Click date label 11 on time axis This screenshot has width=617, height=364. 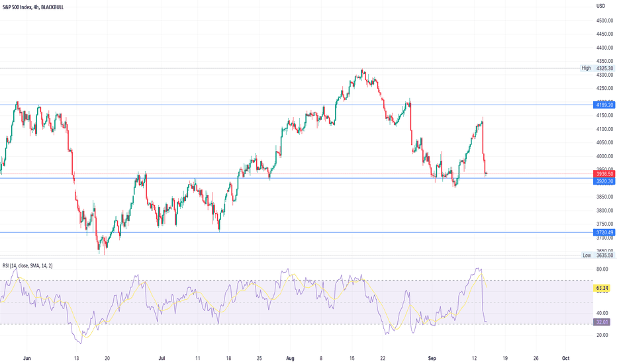pos(197,359)
